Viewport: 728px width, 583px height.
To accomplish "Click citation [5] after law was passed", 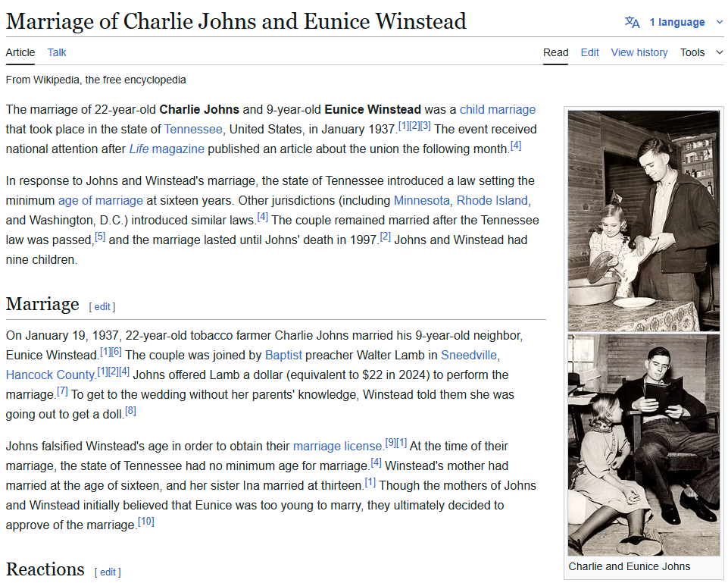I will 100,236.
